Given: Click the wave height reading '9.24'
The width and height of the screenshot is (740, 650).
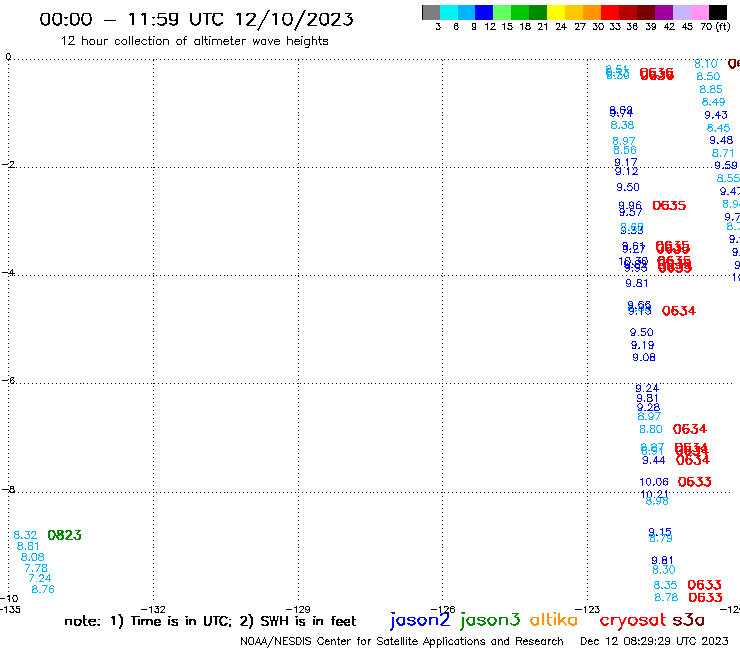Looking at the screenshot, I should (647, 388).
